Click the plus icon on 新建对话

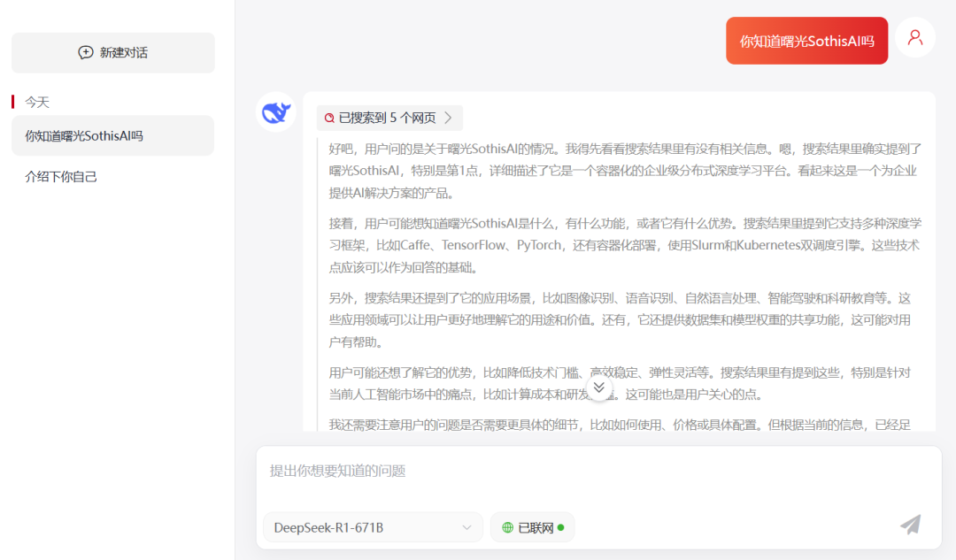click(x=85, y=52)
